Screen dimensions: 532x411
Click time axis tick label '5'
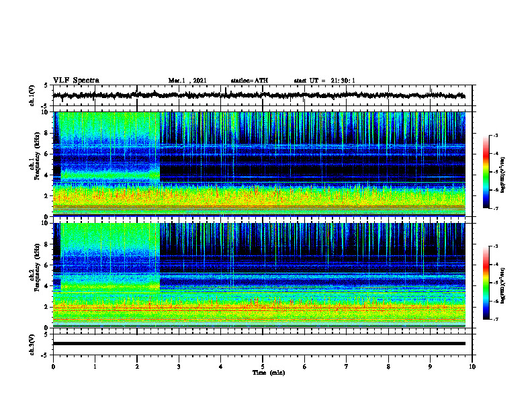pyautogui.click(x=263, y=367)
